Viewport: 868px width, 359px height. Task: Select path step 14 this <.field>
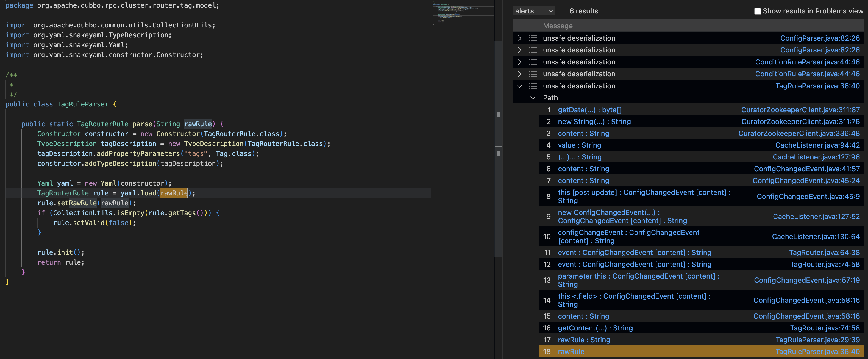[x=634, y=300]
